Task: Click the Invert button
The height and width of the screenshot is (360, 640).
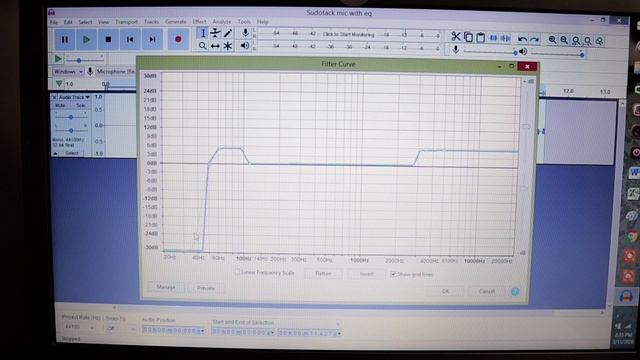Action: pos(366,274)
